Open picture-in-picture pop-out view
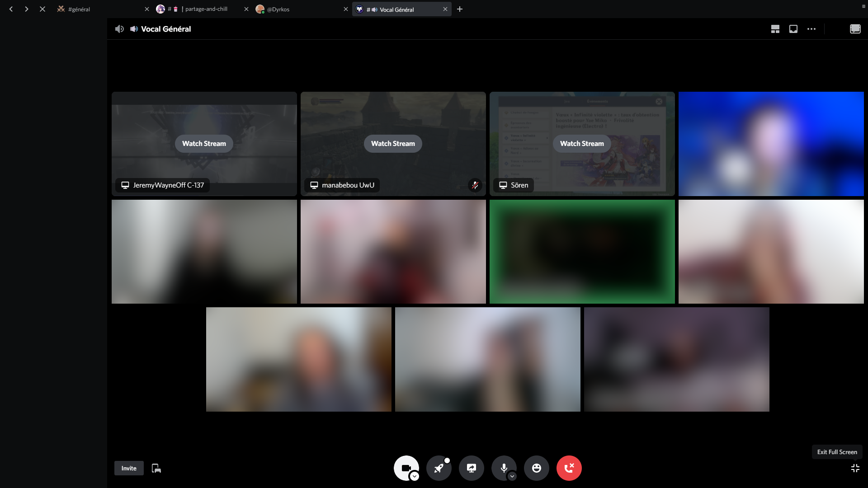Viewport: 868px width, 488px height. coord(793,28)
